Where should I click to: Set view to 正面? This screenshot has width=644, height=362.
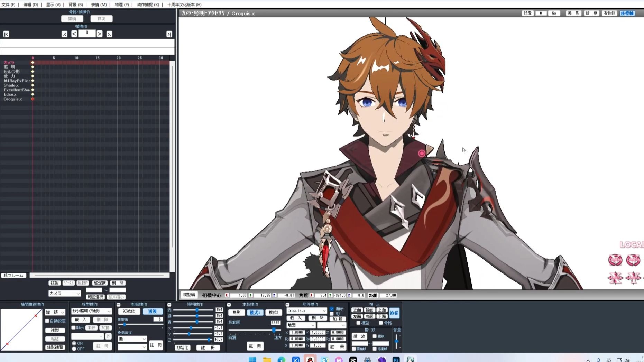pos(357,310)
